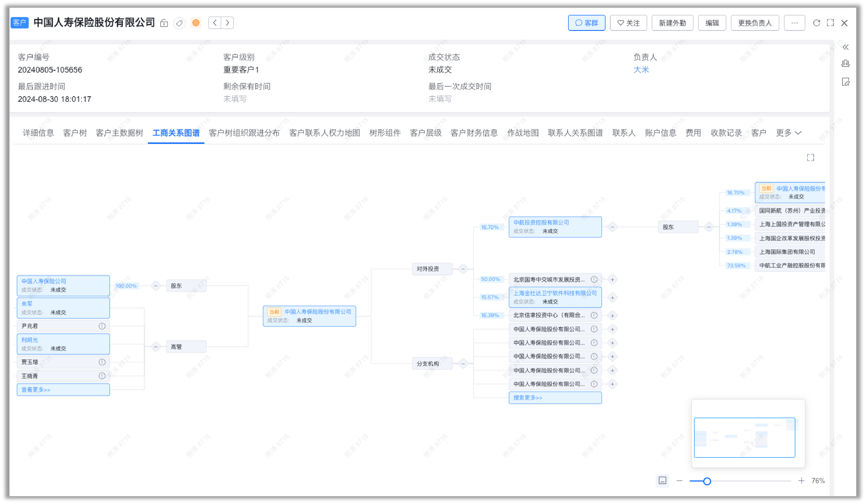
Task: Open owner link 大米
Action: coord(641,69)
